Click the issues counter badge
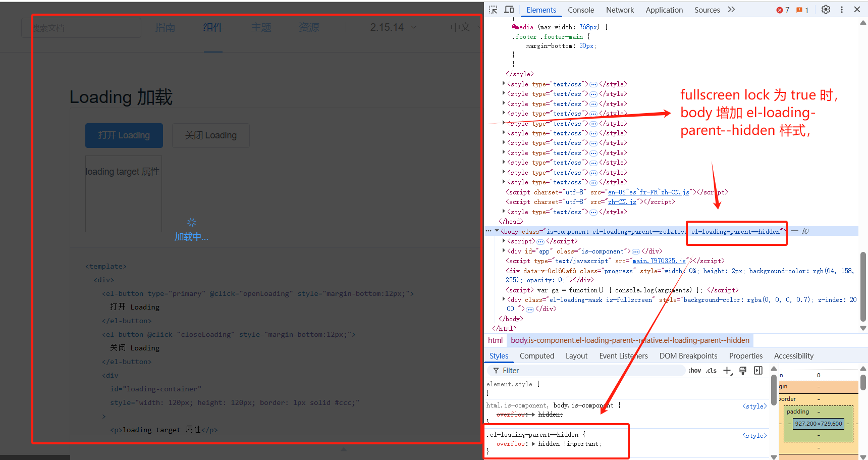The image size is (868, 460). point(802,10)
